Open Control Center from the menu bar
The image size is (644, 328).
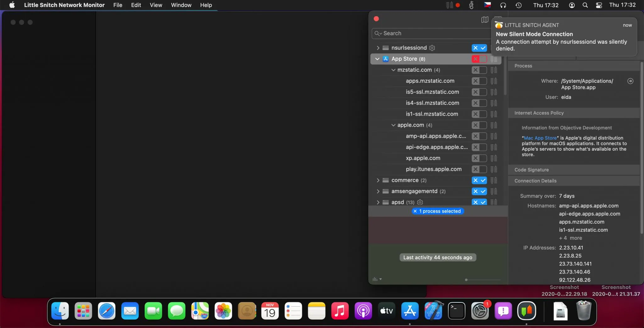click(x=599, y=5)
